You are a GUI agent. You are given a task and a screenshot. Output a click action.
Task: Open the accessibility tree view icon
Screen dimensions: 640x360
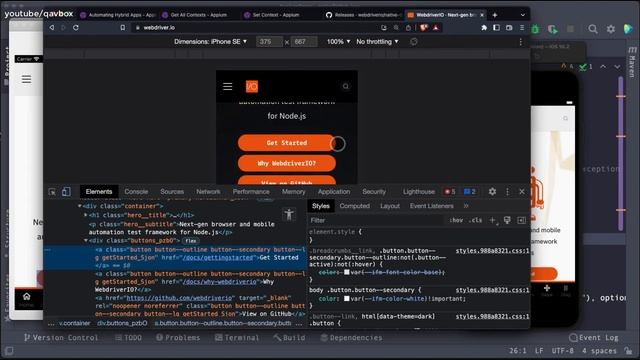289,214
